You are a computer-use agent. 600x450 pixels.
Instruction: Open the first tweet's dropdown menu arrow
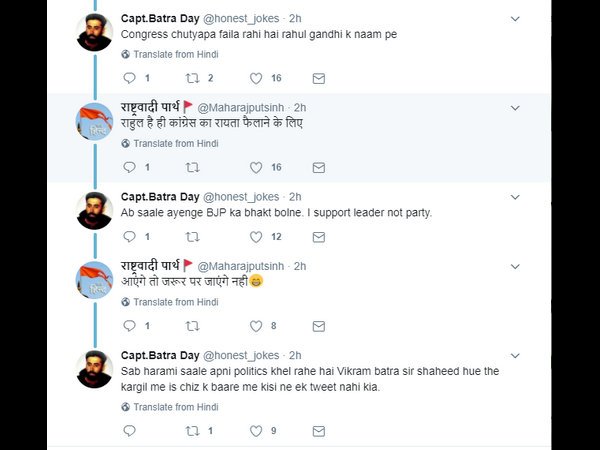pyautogui.click(x=515, y=18)
